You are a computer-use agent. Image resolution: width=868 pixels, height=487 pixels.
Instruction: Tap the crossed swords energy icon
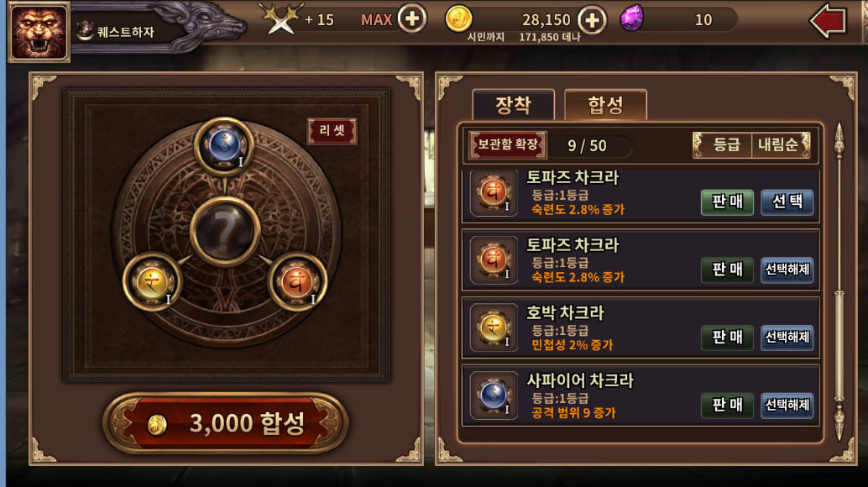(282, 19)
